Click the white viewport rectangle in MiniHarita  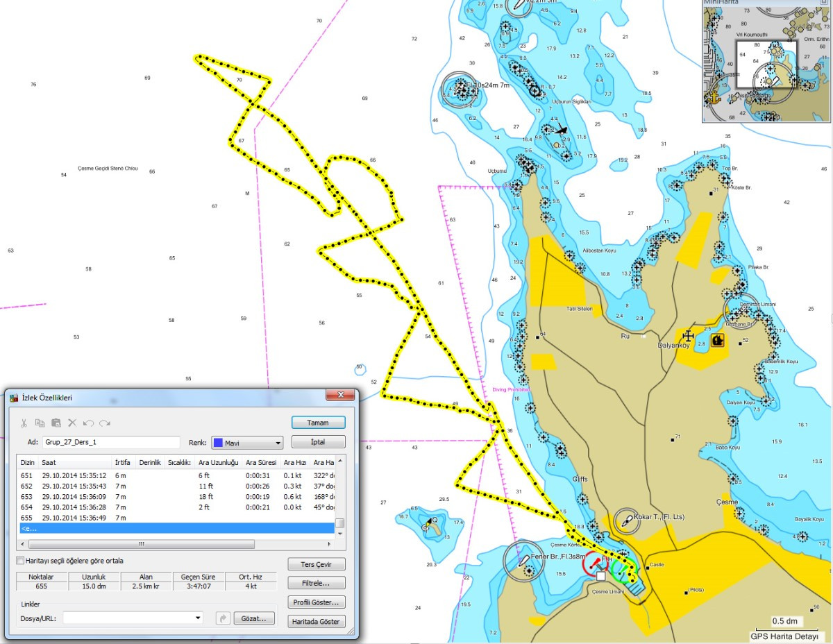[x=767, y=65]
